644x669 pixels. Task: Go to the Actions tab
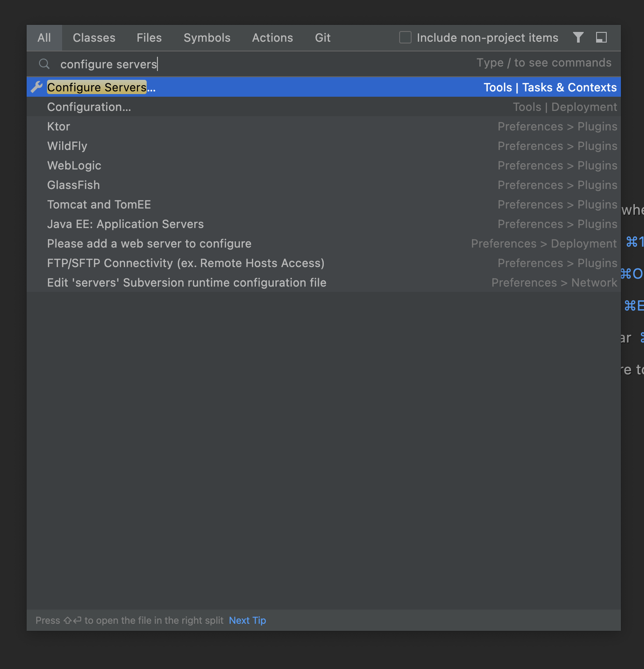[x=272, y=38]
